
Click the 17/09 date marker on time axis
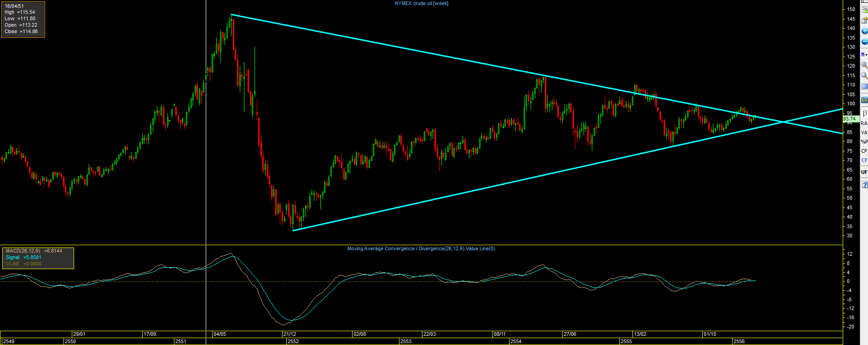tap(150, 334)
